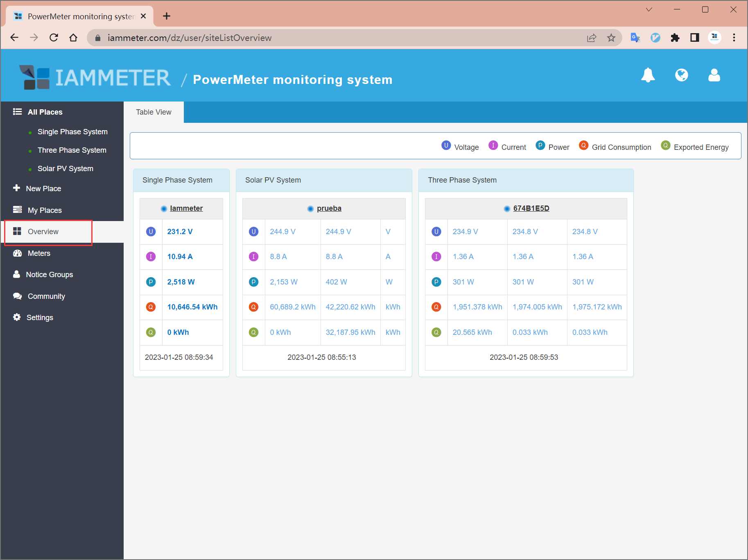The width and height of the screenshot is (748, 560).
Task: Expand the All Places menu
Action: (x=45, y=112)
